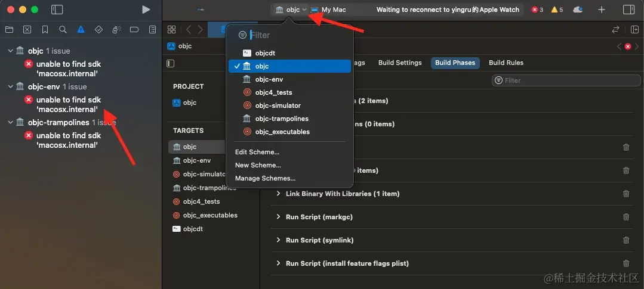Expand Run Script (markgc) phase

click(x=278, y=217)
